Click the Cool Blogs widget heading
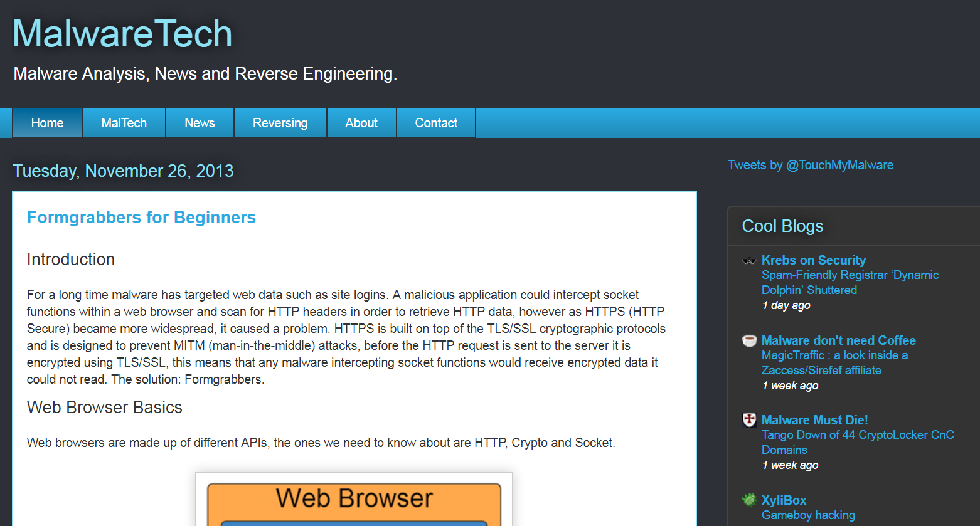Screen dimensions: 980x526 coord(783,226)
